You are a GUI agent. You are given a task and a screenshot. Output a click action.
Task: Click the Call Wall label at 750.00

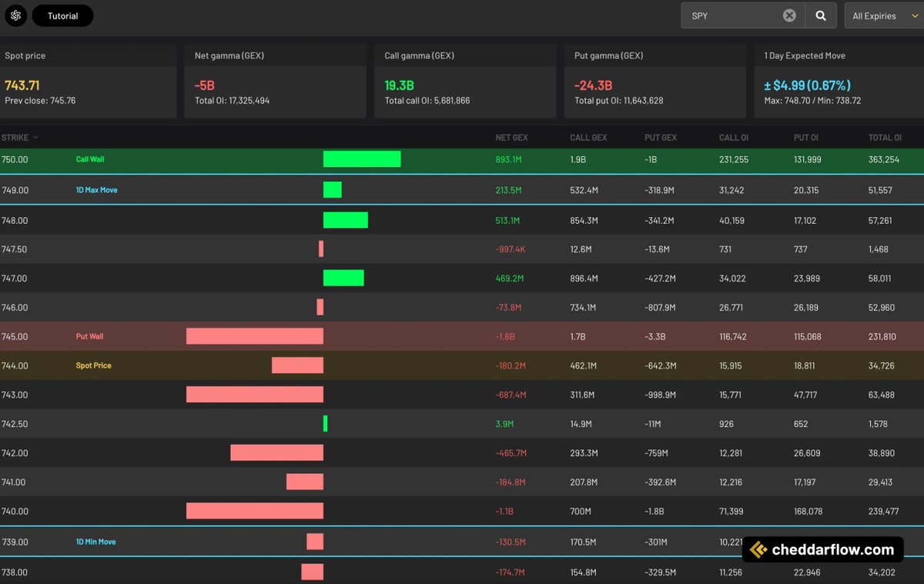(x=90, y=159)
